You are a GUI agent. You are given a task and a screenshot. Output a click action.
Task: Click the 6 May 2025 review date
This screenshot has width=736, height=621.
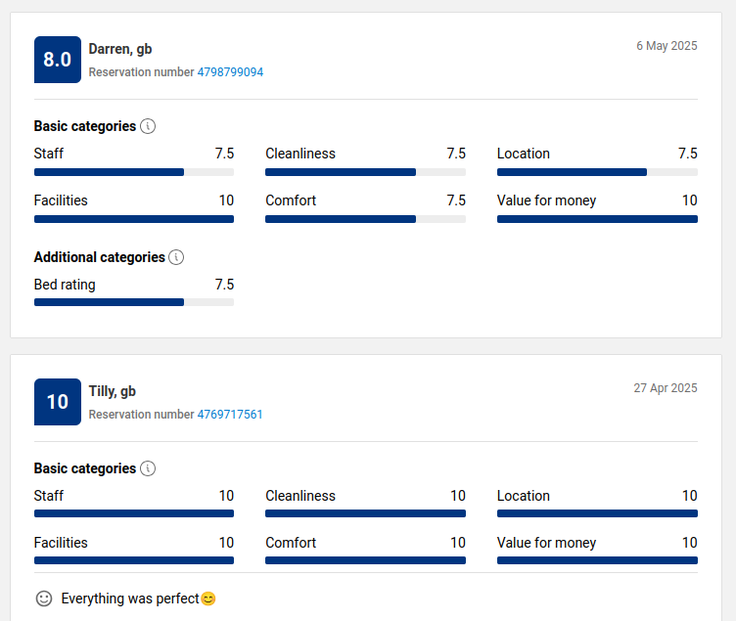click(667, 46)
